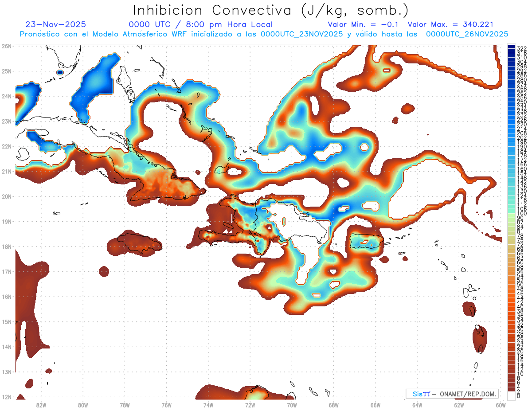The width and height of the screenshot is (532, 411).
Task: Click the 60W longitude label
Action: (501, 405)
